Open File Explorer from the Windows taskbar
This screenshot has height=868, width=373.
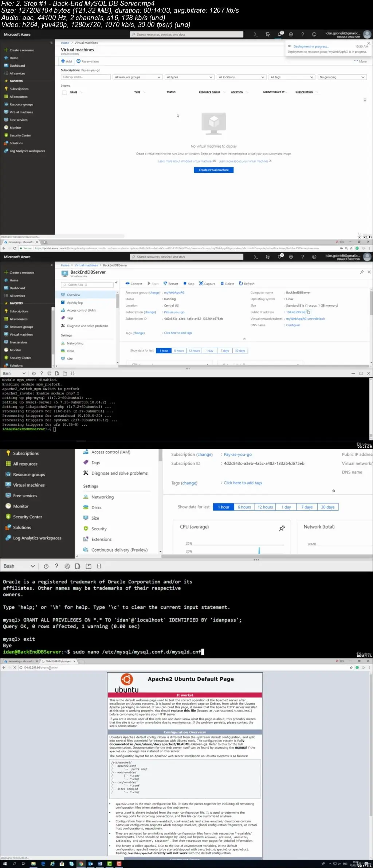pos(34,864)
